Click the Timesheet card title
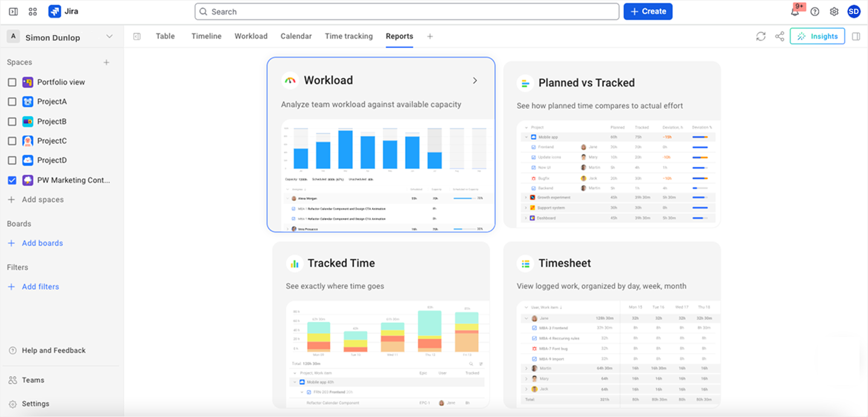 click(x=565, y=263)
